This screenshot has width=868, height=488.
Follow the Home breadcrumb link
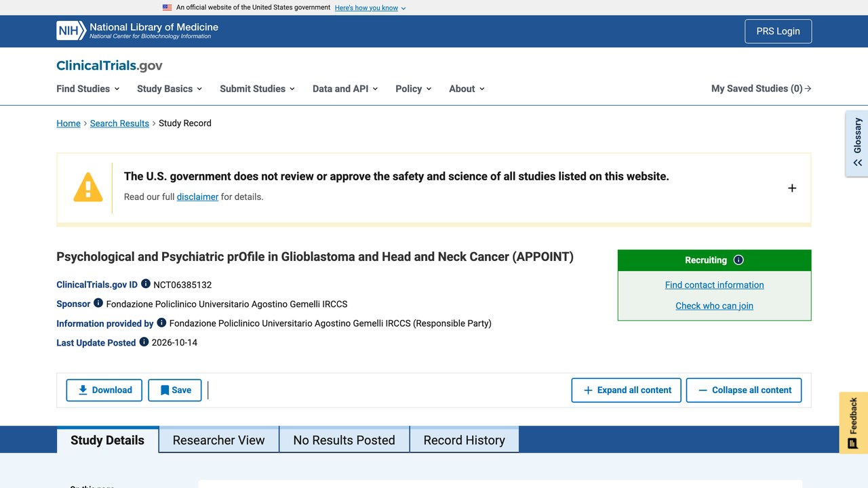click(x=68, y=123)
